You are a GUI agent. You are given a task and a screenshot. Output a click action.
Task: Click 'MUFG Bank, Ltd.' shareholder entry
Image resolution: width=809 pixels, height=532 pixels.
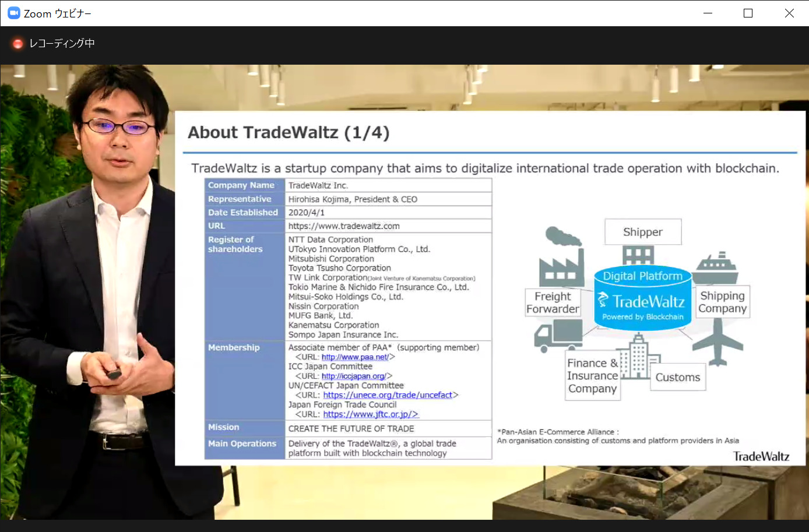[x=320, y=316]
